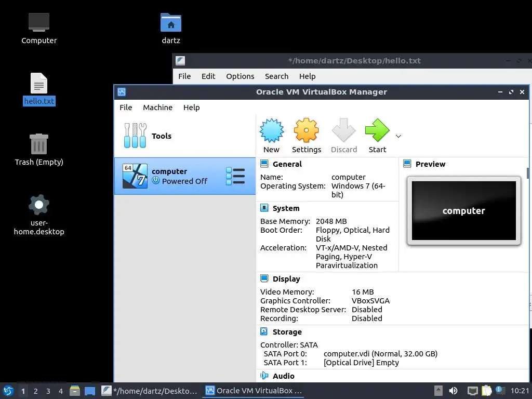532x399 pixels.
Task: Open Help menu in hello.txt editor
Action: pyautogui.click(x=307, y=76)
